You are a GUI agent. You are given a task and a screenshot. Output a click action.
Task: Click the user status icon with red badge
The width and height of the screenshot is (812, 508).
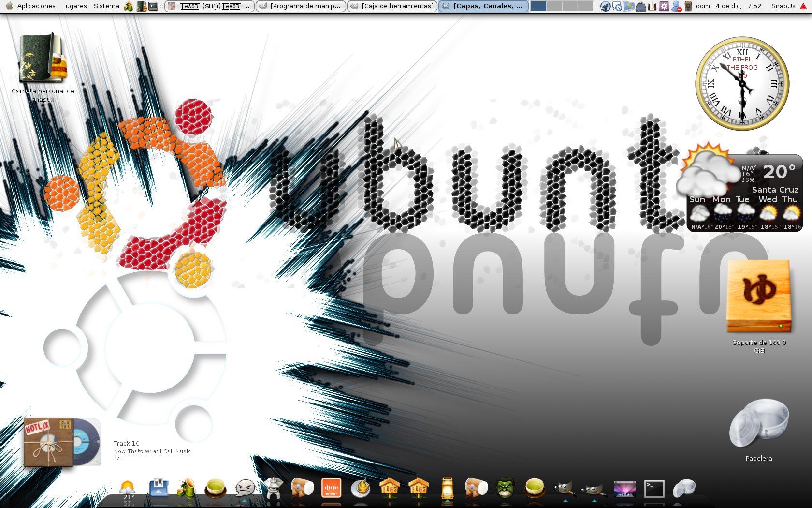pos(676,7)
